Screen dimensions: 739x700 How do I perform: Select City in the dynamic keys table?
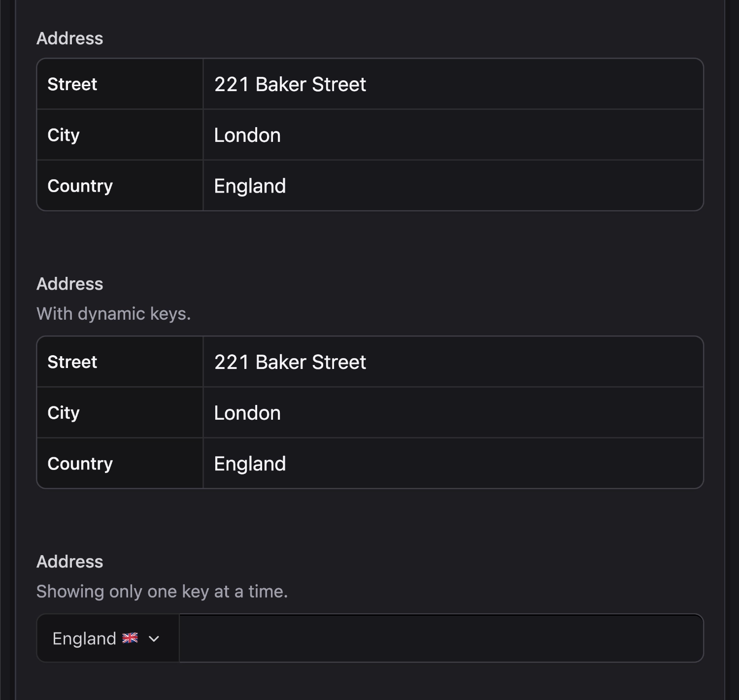(63, 413)
